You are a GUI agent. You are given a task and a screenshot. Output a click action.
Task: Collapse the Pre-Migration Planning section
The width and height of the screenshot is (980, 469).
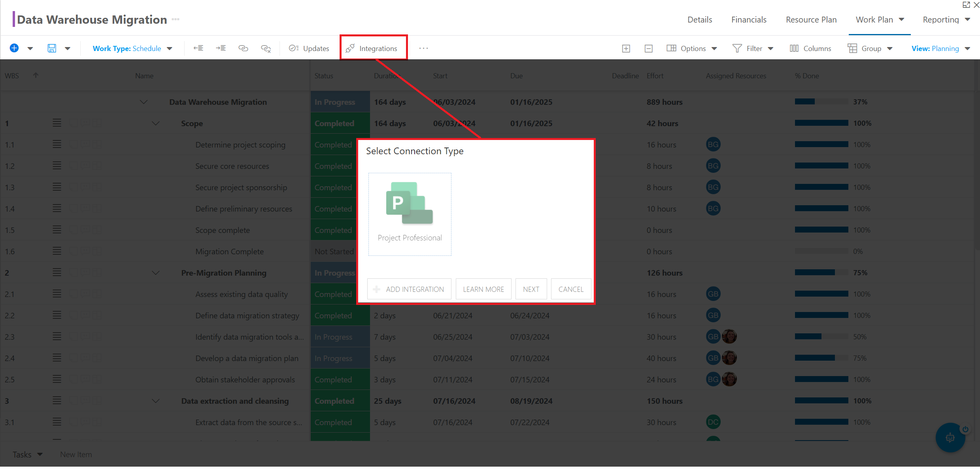tap(156, 273)
